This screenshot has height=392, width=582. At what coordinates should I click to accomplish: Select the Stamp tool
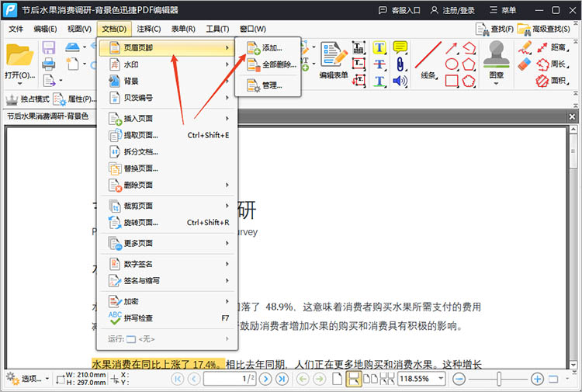497,61
